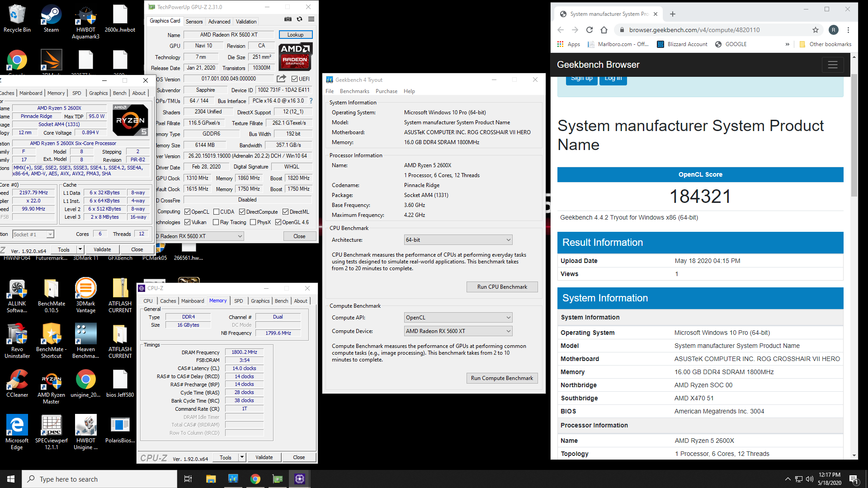Open the Windows Start menu

tap(11, 479)
